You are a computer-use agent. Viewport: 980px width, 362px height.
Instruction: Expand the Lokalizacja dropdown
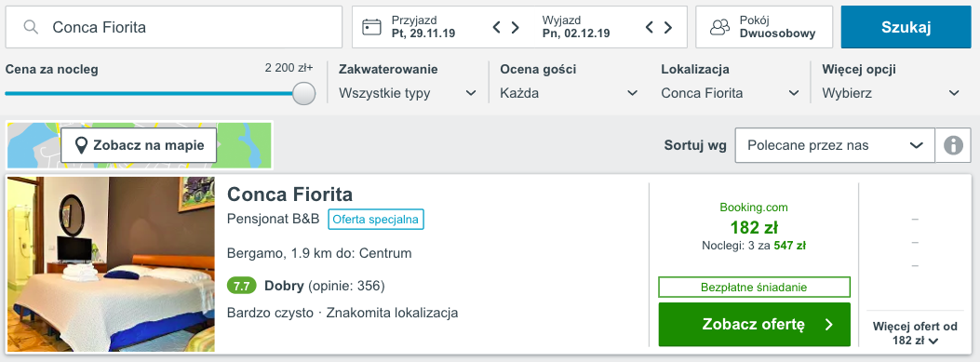pos(730,93)
